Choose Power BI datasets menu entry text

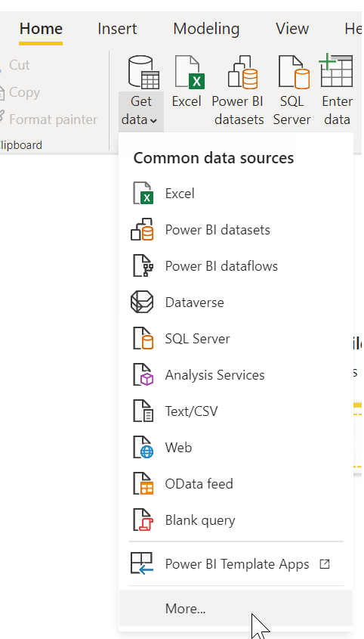pos(217,230)
